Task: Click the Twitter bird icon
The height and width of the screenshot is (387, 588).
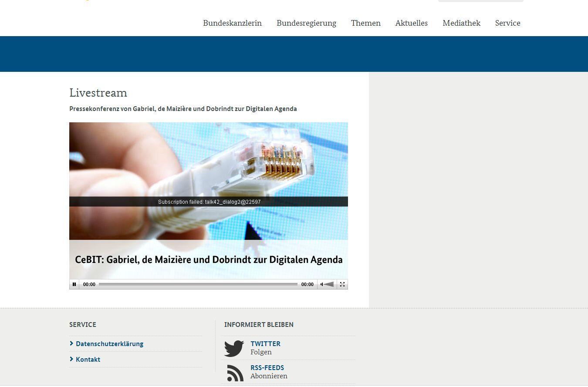Action: 234,349
